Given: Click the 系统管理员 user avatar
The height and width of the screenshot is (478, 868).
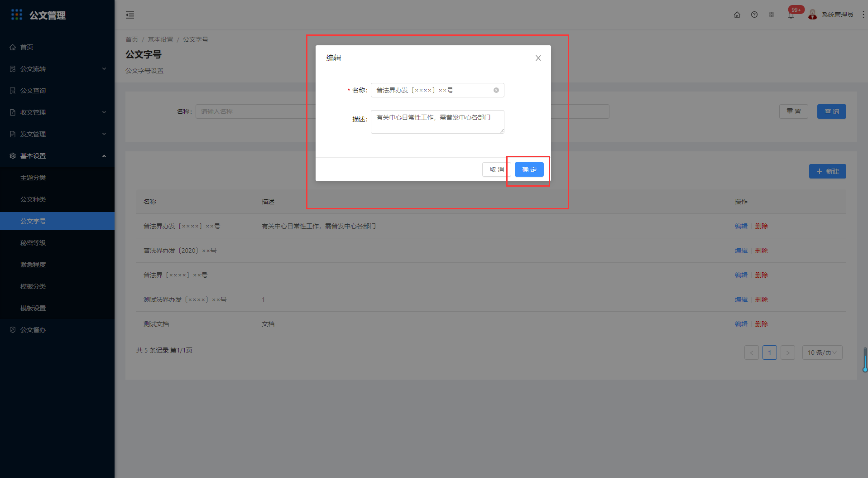Looking at the screenshot, I should pos(813,14).
